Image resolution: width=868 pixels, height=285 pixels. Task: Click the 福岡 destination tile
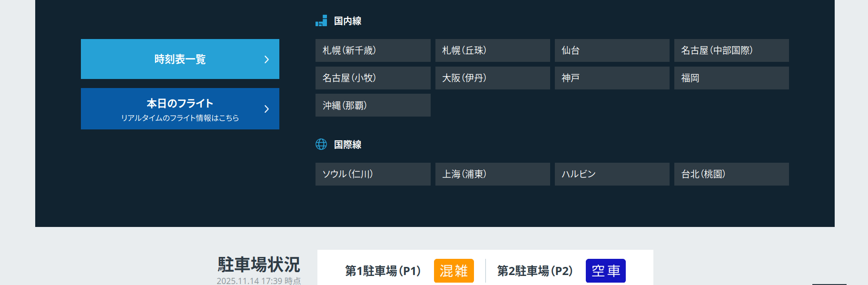pyautogui.click(x=731, y=78)
